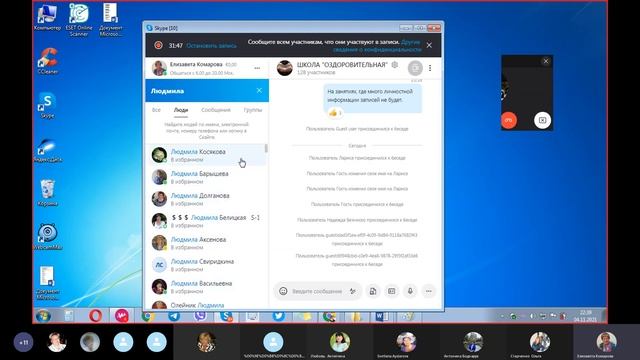Select contact Людмила Барышева
640x360 pixels.
click(x=206, y=177)
